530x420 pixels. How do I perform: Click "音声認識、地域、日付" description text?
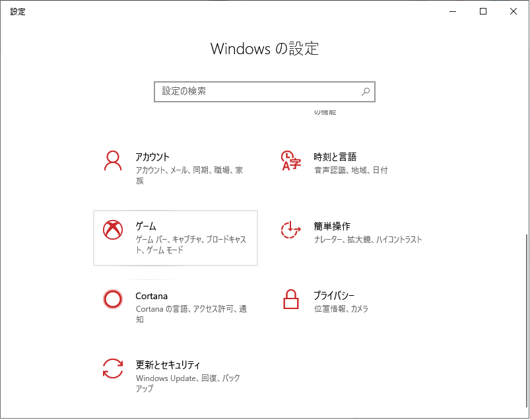[x=351, y=170]
